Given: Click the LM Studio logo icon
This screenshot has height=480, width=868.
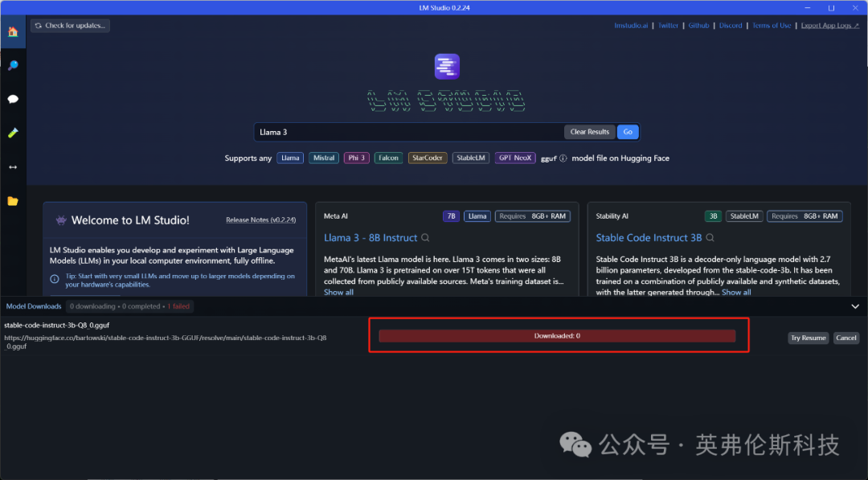Looking at the screenshot, I should (x=447, y=67).
